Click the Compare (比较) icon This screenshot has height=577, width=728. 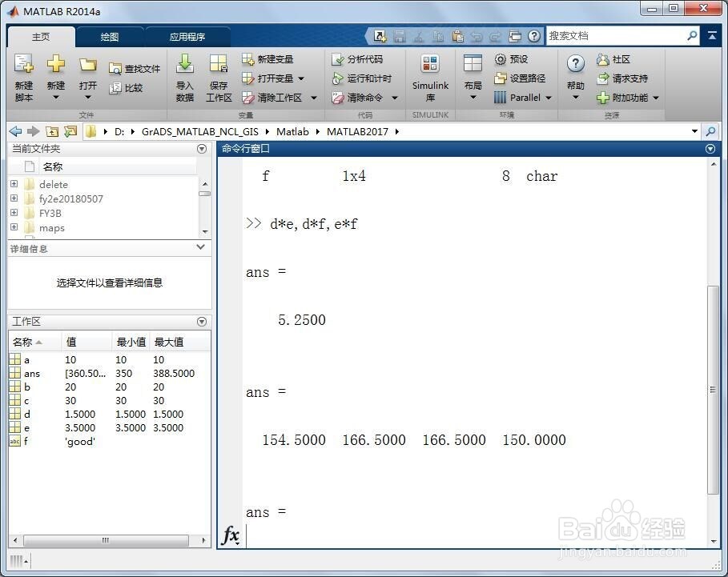(115, 88)
